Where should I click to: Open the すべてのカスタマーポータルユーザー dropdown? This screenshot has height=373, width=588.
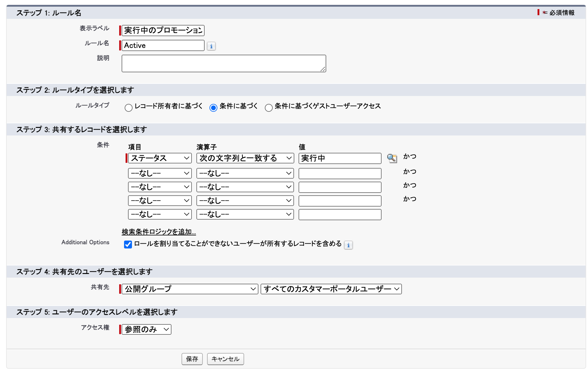(x=331, y=289)
